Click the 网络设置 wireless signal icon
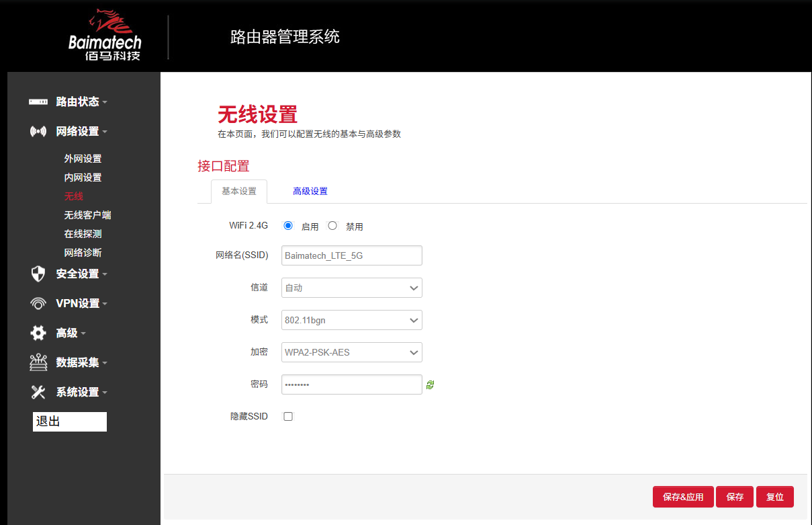812x525 pixels. [x=38, y=131]
